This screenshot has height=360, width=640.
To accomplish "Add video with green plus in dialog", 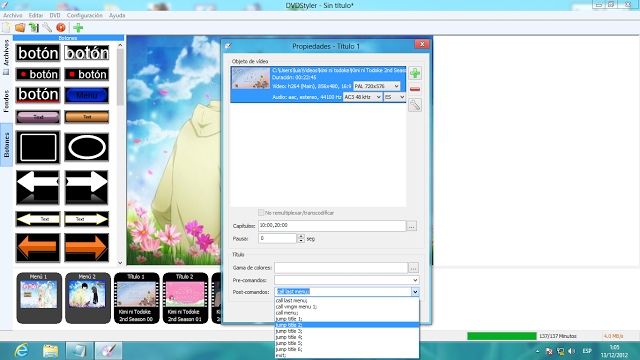I will tap(415, 73).
